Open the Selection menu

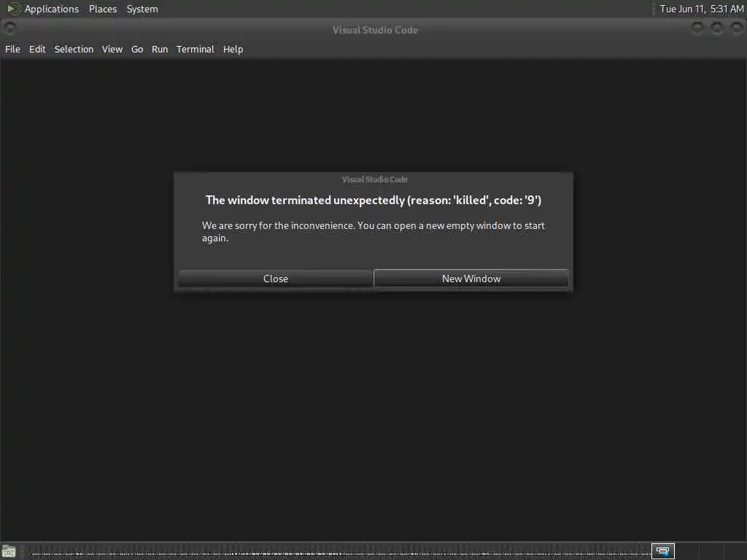coord(74,49)
